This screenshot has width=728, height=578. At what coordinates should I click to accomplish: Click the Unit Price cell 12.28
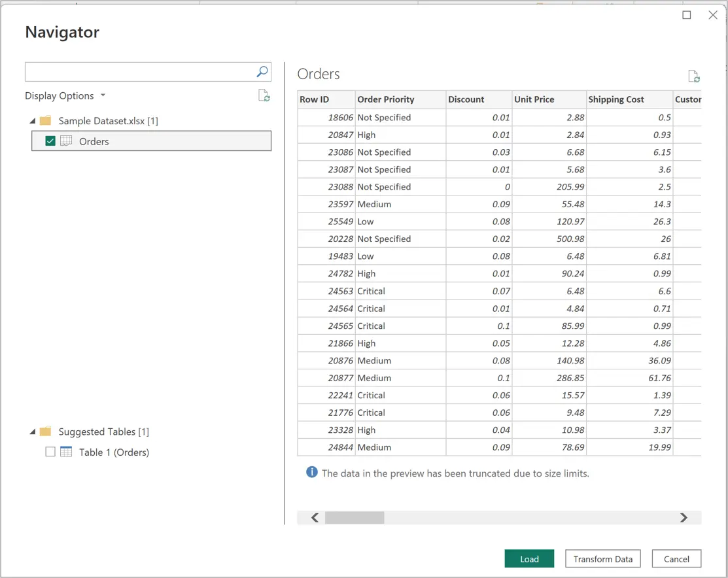click(549, 343)
